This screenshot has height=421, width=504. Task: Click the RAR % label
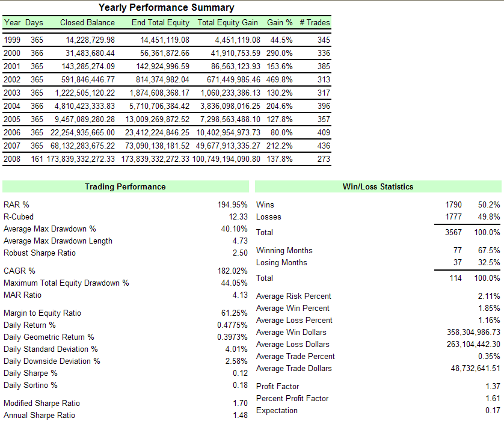[16, 204]
